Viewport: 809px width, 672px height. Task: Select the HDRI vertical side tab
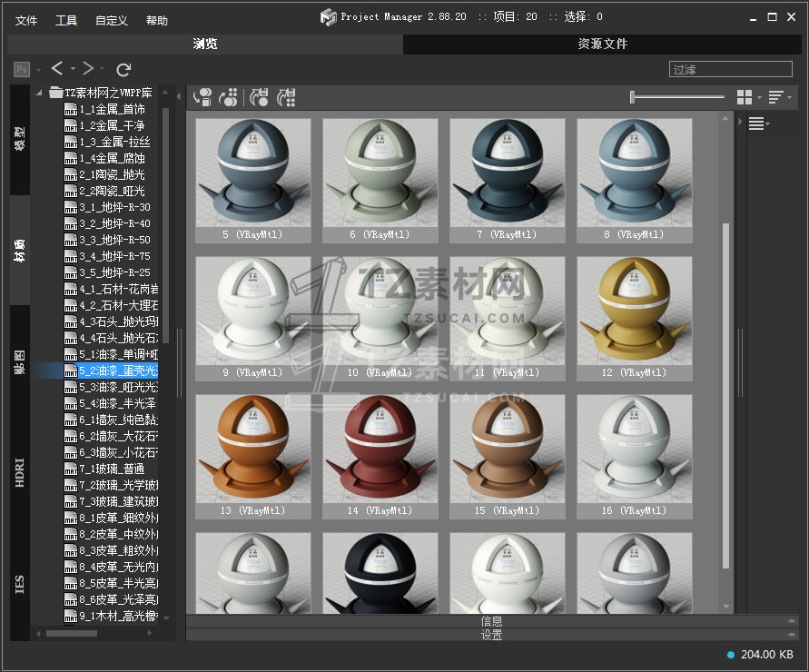(20, 472)
